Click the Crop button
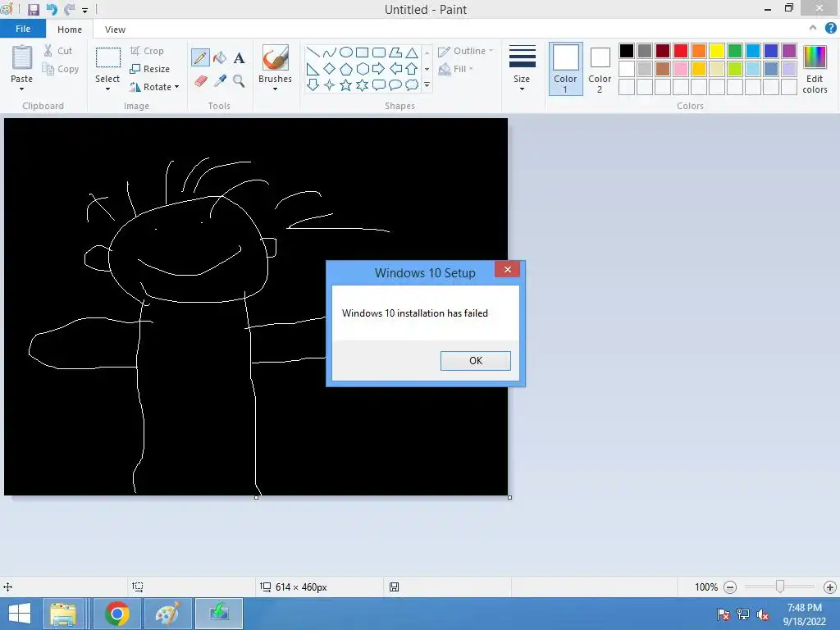The height and width of the screenshot is (630, 840). tap(148, 51)
